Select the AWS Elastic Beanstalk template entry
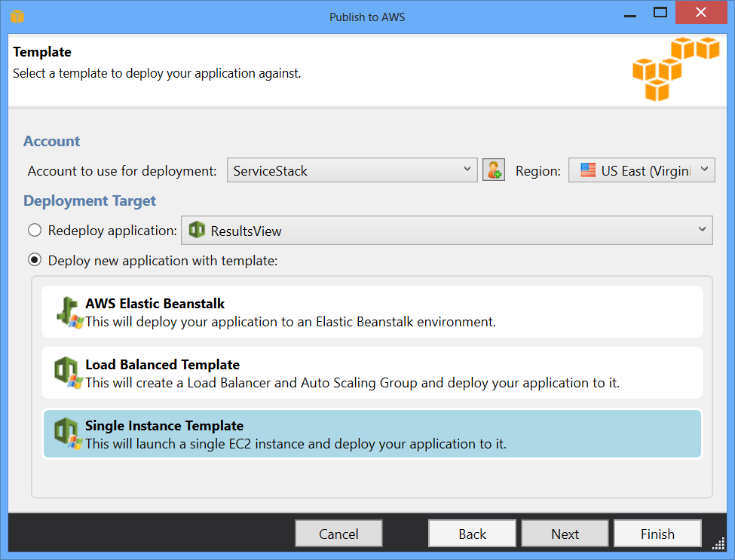735x560 pixels. [x=373, y=311]
